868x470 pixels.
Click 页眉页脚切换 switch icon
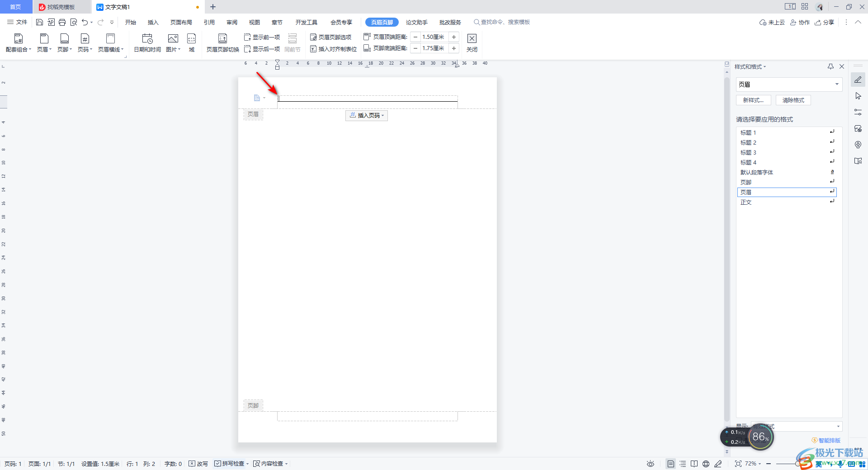(222, 43)
